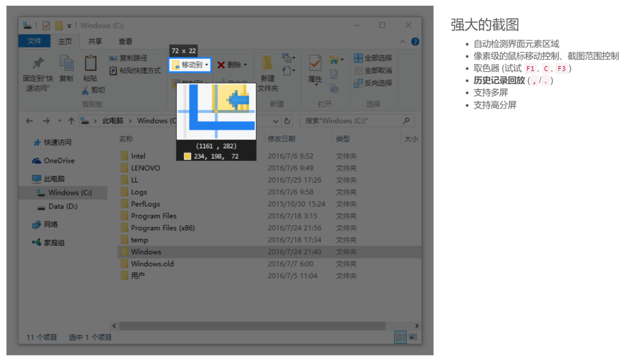622x364 pixels.
Task: Select Quick access (快速访问) in sidebar
Action: click(x=53, y=142)
